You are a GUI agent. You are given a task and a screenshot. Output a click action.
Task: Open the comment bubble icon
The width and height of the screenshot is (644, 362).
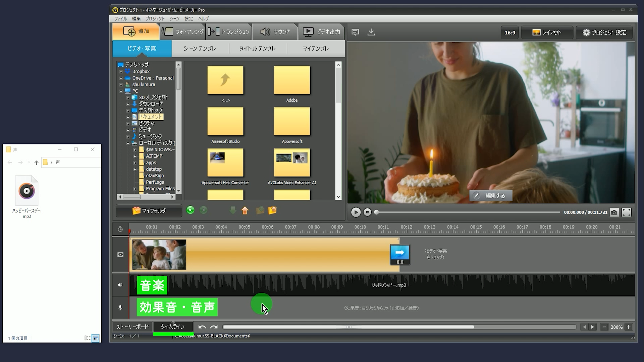pyautogui.click(x=355, y=32)
